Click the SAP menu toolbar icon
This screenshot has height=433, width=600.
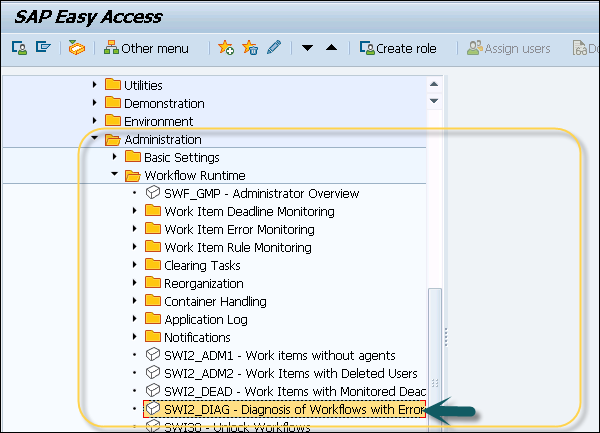click(42, 48)
